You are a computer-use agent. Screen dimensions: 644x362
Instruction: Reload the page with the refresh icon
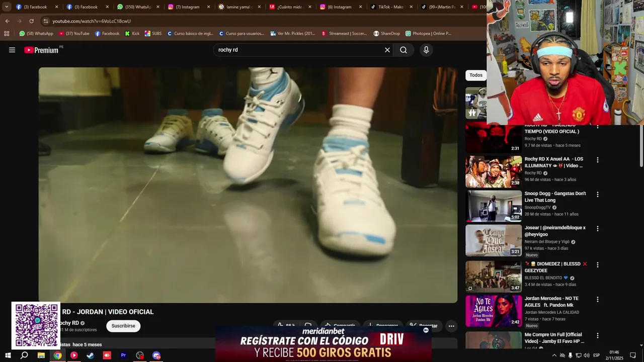(31, 21)
